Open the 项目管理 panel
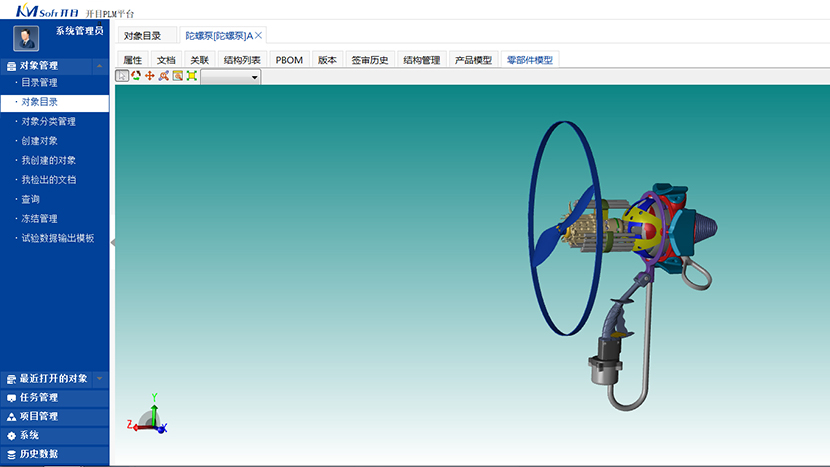Image resolution: width=830 pixels, height=467 pixels. (x=40, y=417)
